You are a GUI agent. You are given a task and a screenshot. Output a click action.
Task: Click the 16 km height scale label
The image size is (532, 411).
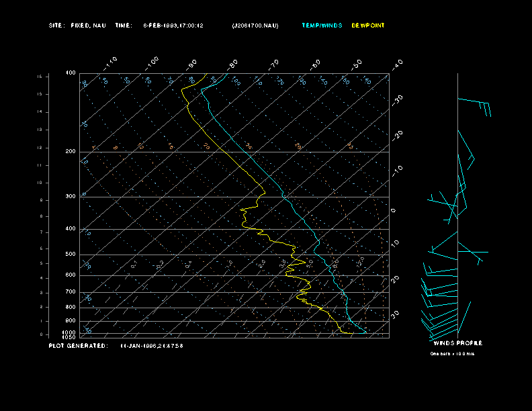pos(40,77)
